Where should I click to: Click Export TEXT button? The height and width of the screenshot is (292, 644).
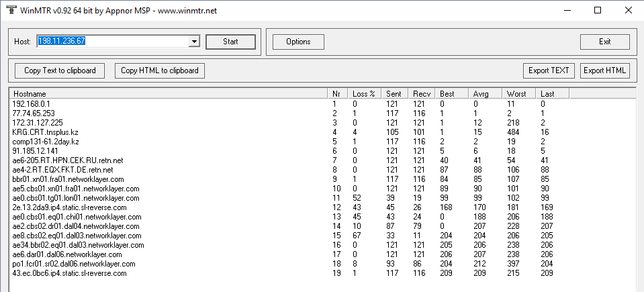(549, 70)
